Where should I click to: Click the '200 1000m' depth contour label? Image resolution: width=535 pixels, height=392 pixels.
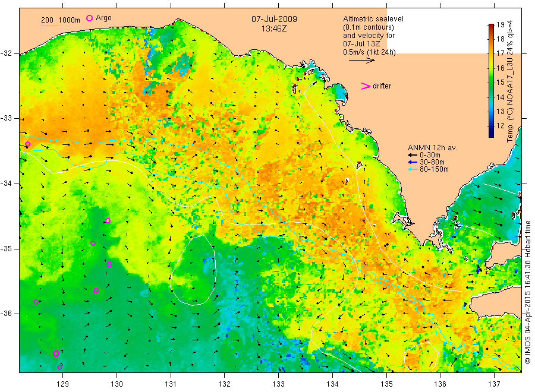coord(61,20)
